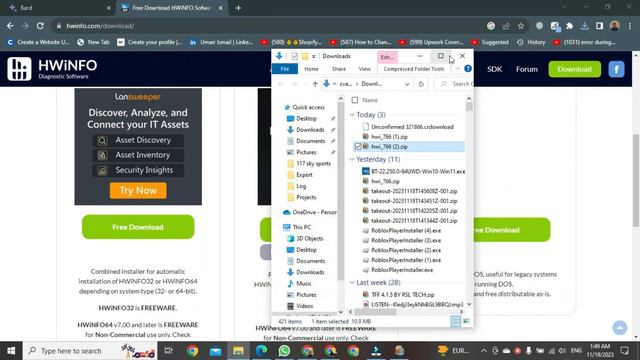Open the Explorer Home ribbon tab
The image size is (640, 360).
click(x=311, y=69)
